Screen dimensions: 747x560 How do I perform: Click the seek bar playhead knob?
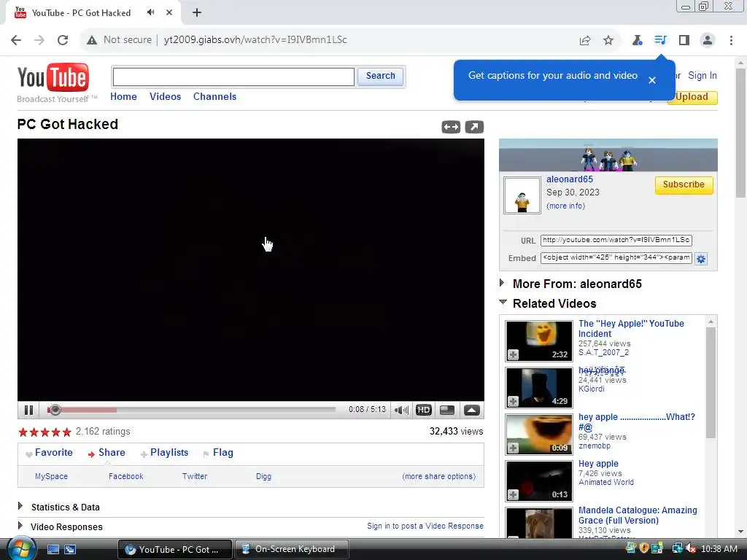pos(55,410)
